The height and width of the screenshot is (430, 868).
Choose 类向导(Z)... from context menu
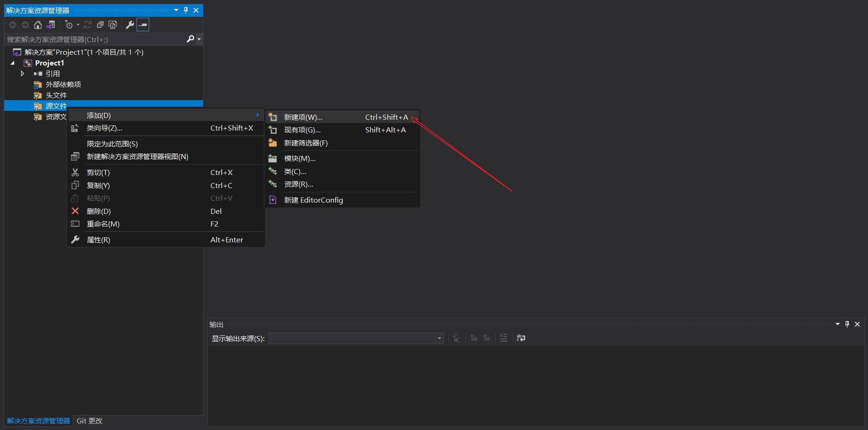coord(166,128)
